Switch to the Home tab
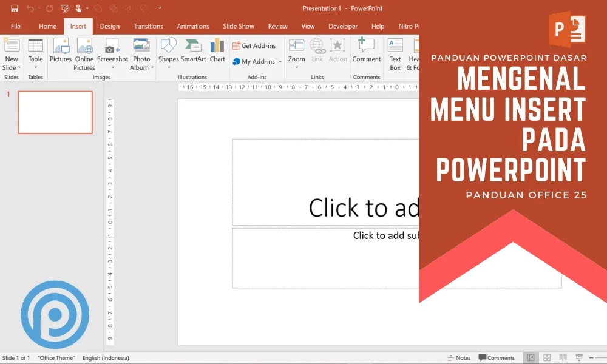 point(47,26)
